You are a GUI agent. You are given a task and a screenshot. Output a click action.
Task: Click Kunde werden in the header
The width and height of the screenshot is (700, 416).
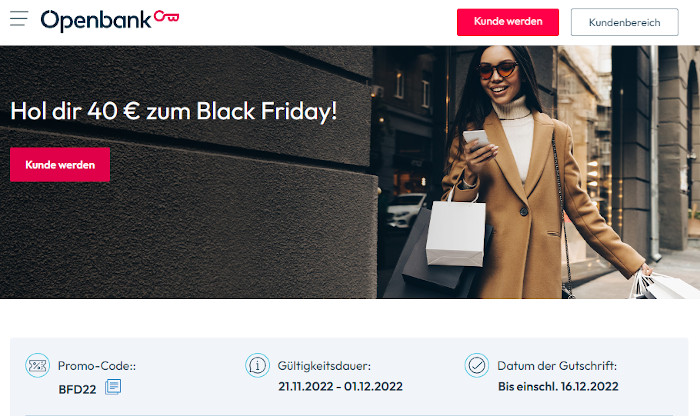point(508,22)
